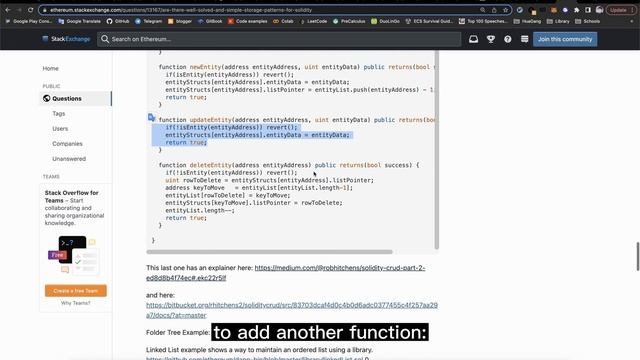Click the zoom magnifier icon in the address bar

click(x=482, y=10)
